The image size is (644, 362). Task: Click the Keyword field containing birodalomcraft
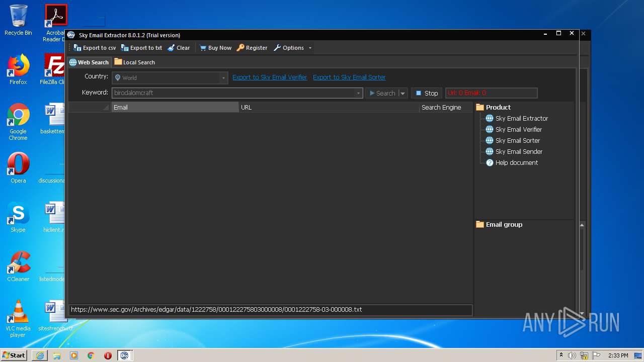(233, 93)
